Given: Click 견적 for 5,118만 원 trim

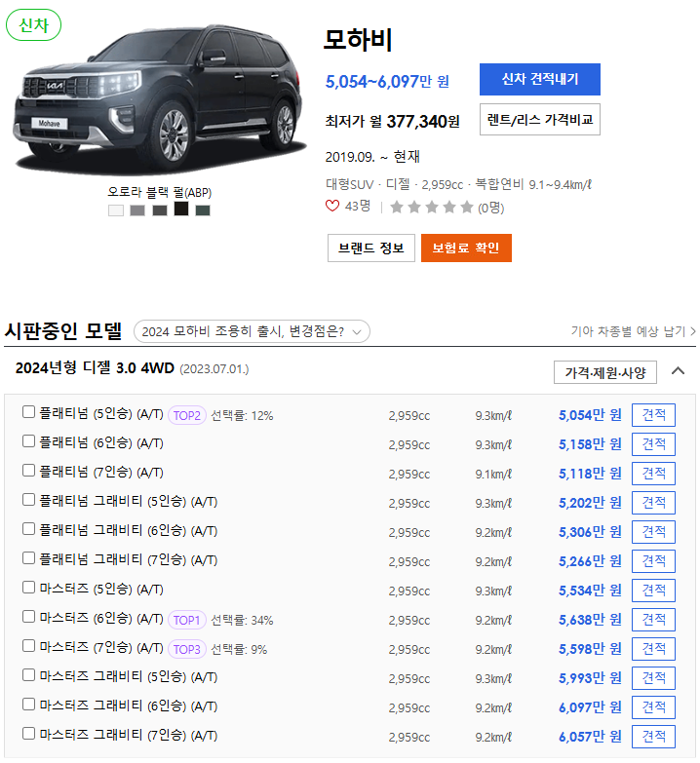Looking at the screenshot, I should tap(653, 474).
